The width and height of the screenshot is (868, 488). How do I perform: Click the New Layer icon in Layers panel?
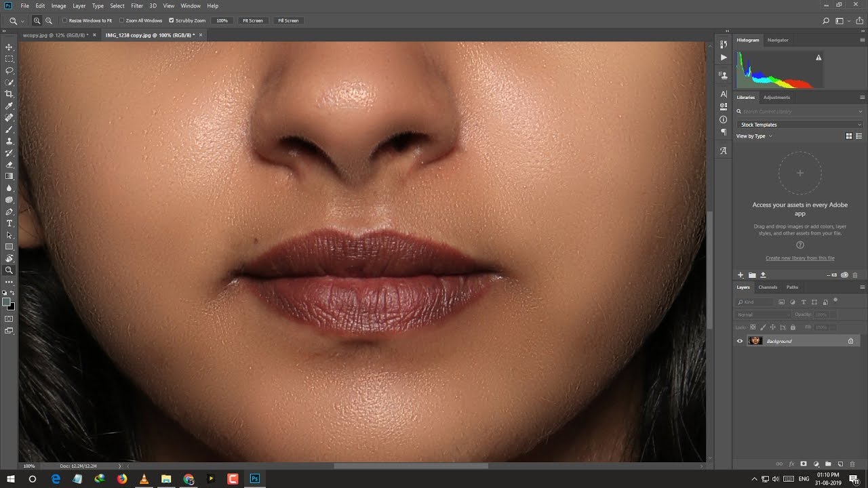point(840,464)
